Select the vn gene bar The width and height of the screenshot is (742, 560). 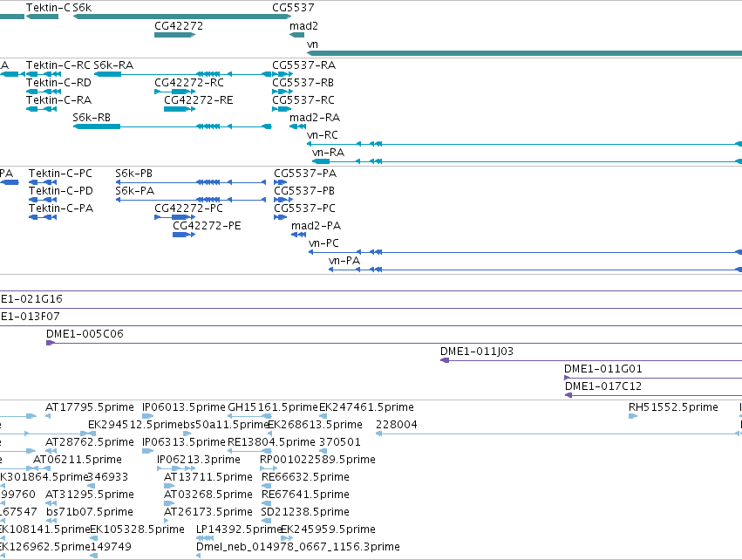(x=524, y=53)
